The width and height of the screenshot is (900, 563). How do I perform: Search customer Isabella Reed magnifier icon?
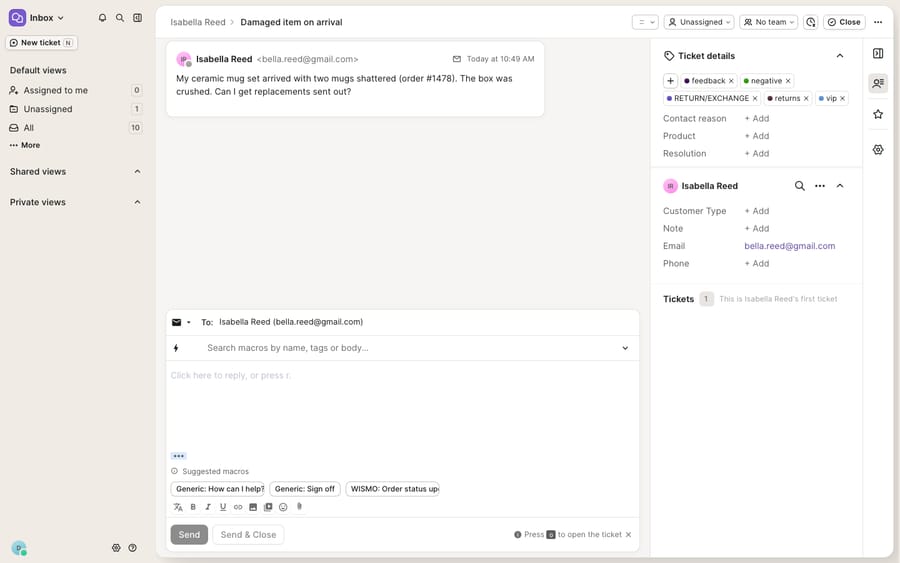coord(800,186)
